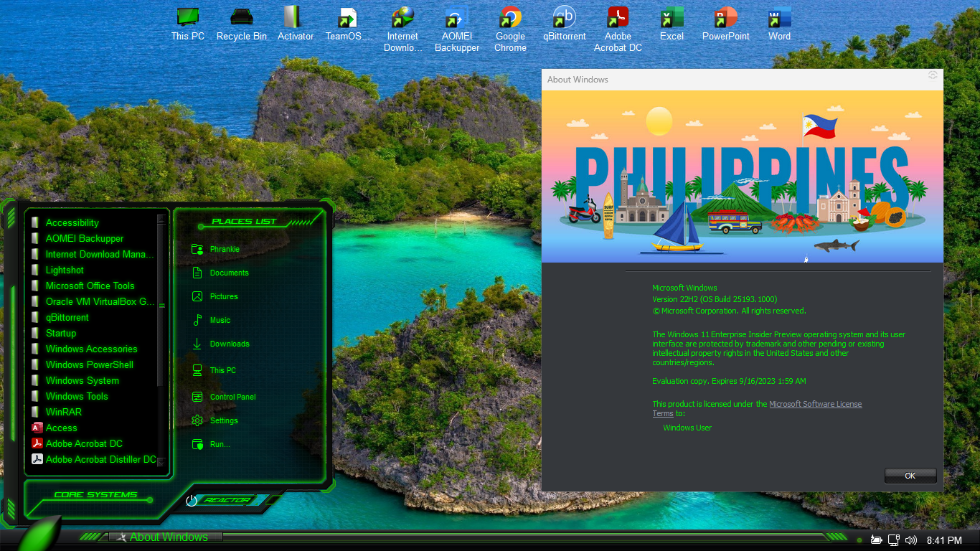Open the battery tray icon

pyautogui.click(x=876, y=540)
